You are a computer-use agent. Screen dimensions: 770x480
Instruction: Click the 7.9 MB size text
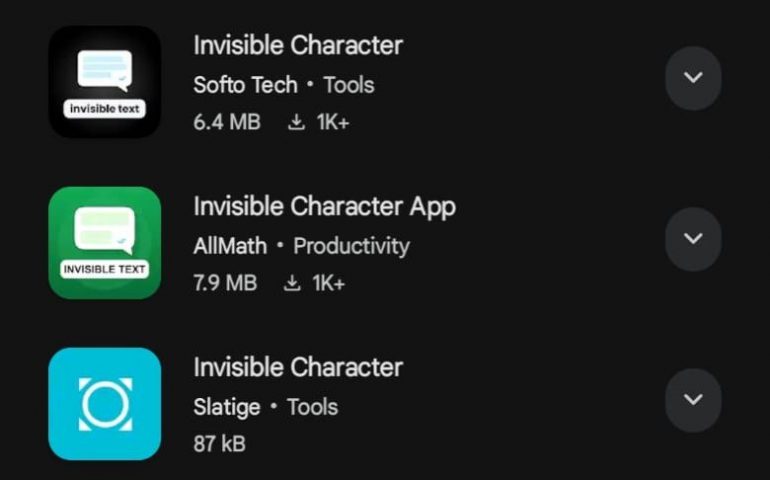tap(225, 284)
